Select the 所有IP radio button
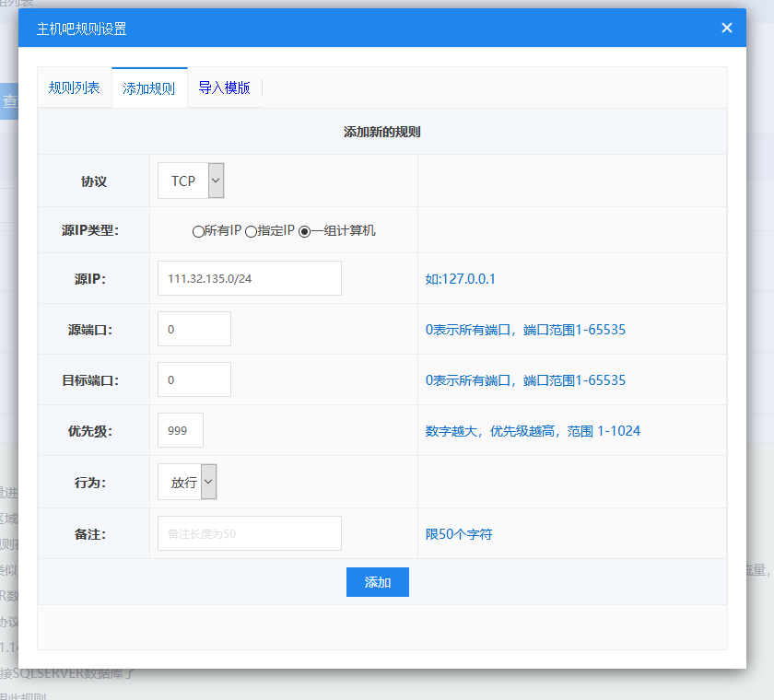774x700 pixels. [198, 232]
